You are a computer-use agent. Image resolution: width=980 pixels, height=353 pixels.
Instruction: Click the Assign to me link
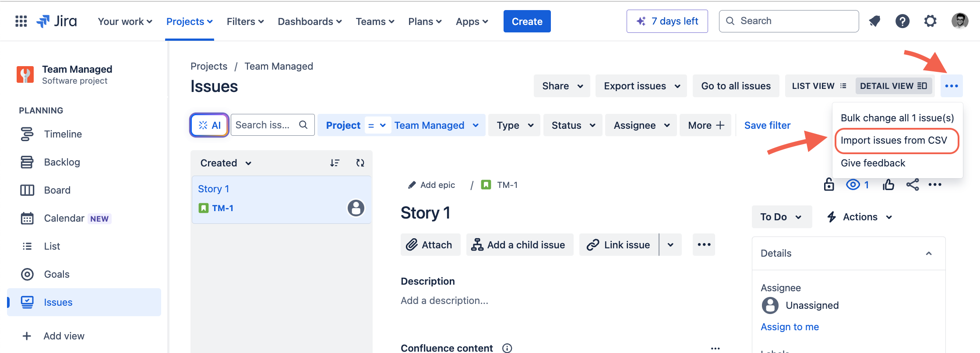click(x=790, y=327)
